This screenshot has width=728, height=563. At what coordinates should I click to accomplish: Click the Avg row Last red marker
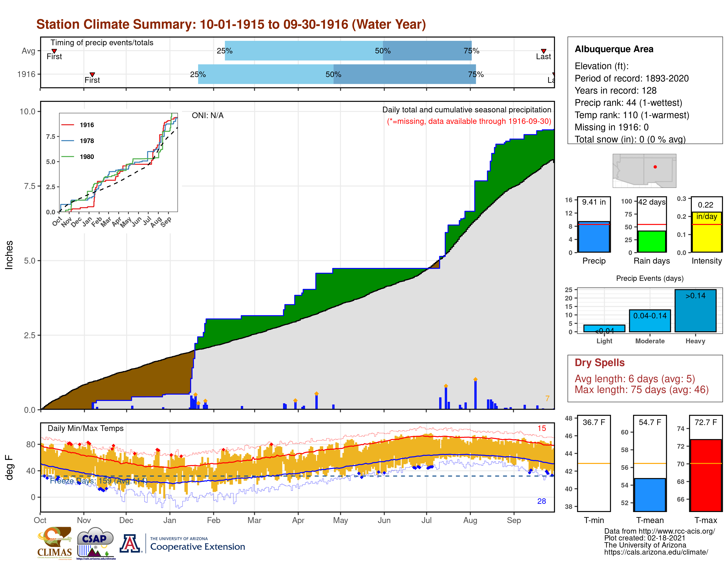point(543,51)
